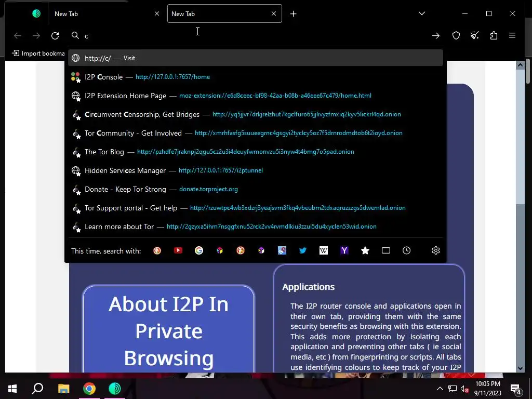Image resolution: width=532 pixels, height=399 pixels.
Task: Open Windows taskbar search
Action: point(37,389)
